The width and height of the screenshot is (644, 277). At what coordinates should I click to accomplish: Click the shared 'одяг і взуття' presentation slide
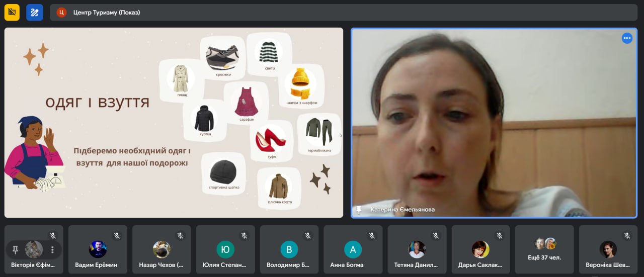coord(174,123)
